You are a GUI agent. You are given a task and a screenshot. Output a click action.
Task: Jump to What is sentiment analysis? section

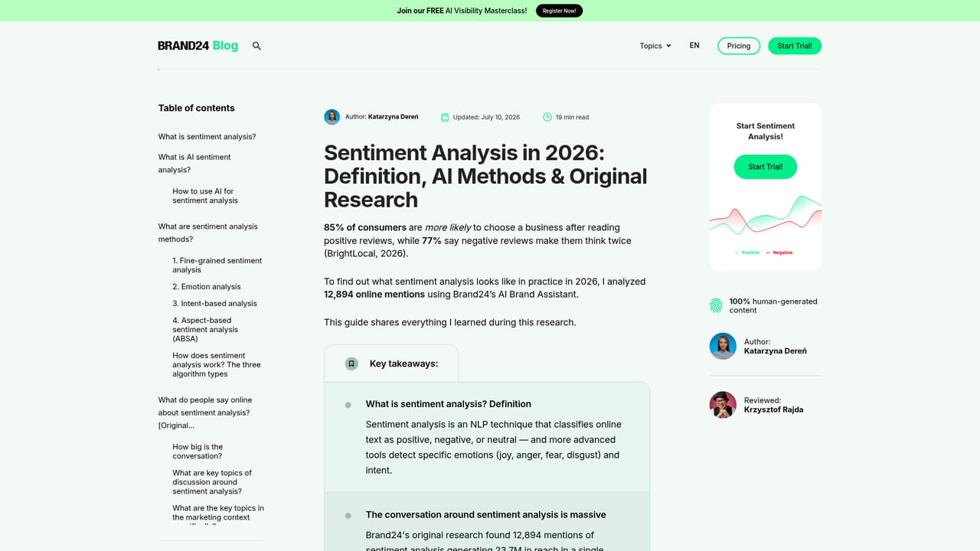pyautogui.click(x=207, y=137)
